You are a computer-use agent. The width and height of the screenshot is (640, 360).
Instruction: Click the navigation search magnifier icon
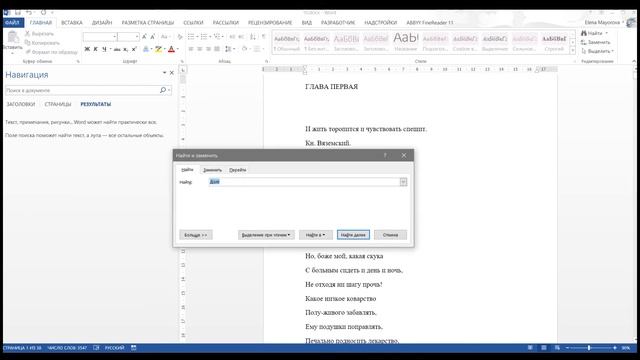pyautogui.click(x=162, y=90)
